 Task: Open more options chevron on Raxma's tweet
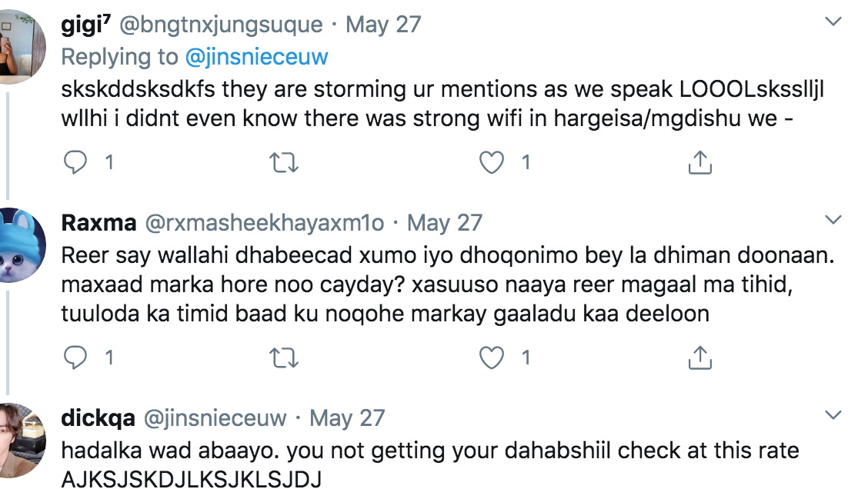pyautogui.click(x=833, y=221)
